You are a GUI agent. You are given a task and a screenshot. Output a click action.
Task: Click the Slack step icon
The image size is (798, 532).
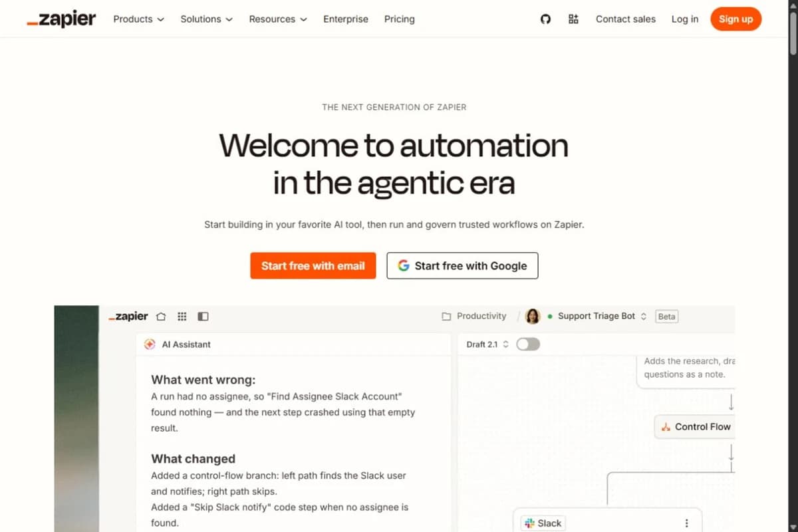[x=529, y=523]
